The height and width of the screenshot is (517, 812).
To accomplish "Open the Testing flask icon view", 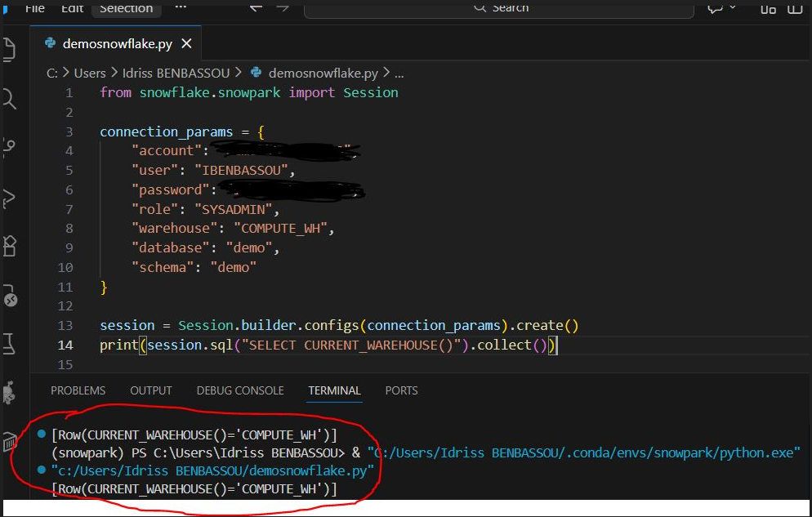I will click(9, 343).
